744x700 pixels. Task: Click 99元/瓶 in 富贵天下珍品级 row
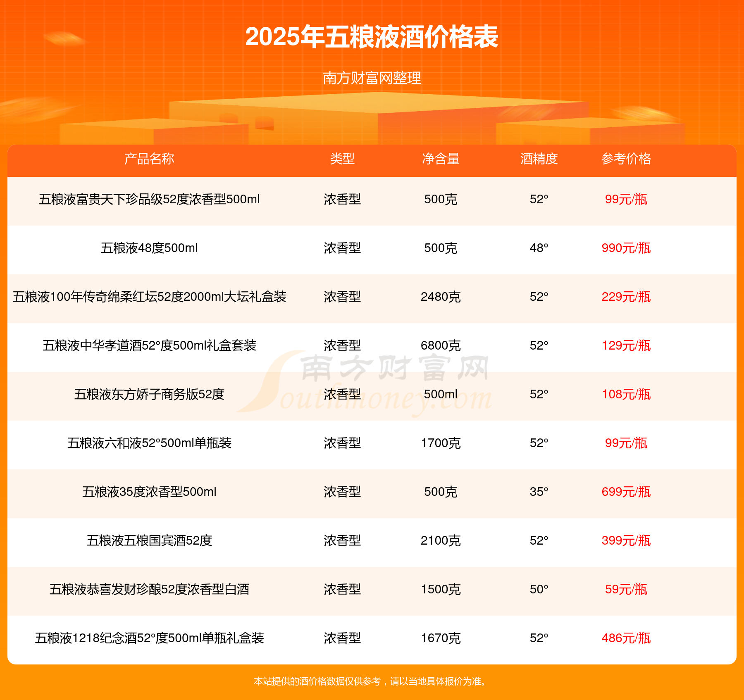coord(626,200)
